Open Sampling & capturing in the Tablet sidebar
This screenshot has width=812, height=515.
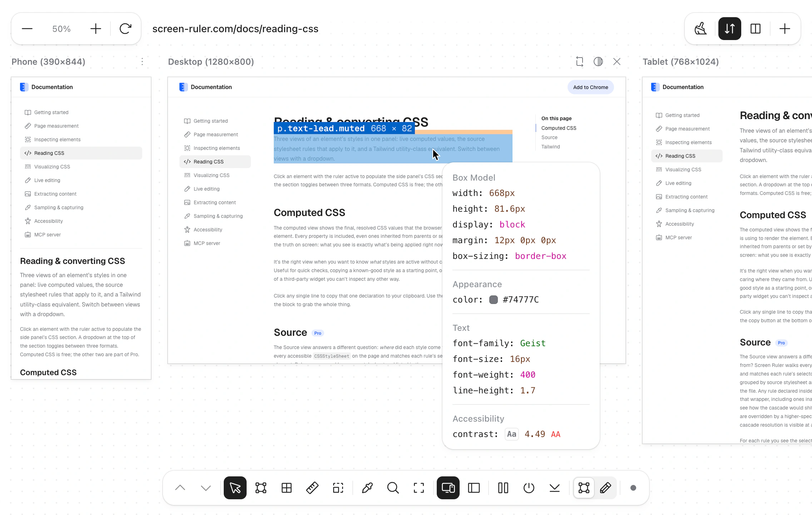pyautogui.click(x=687, y=210)
